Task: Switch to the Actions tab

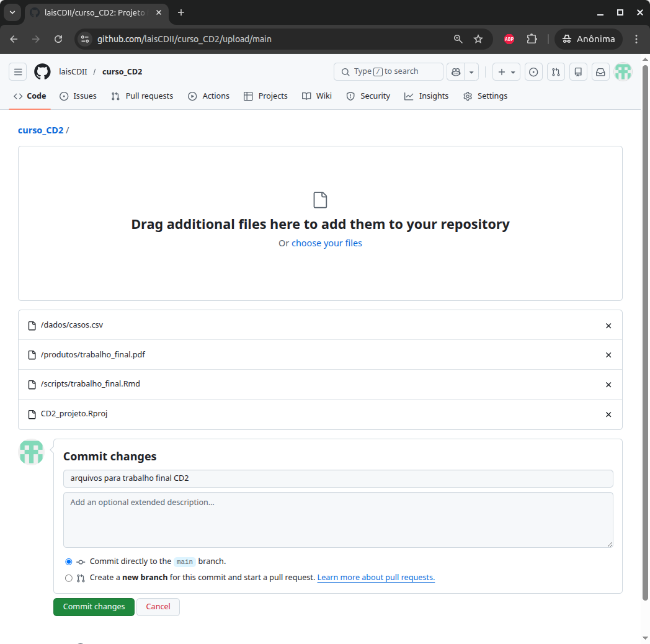Action: click(x=208, y=96)
